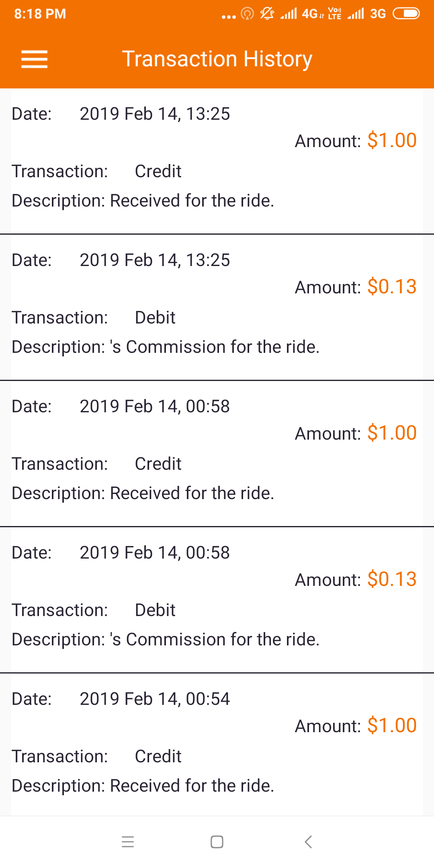Select the $0.13 debit at 13:25
The image size is (434, 868).
point(217,307)
